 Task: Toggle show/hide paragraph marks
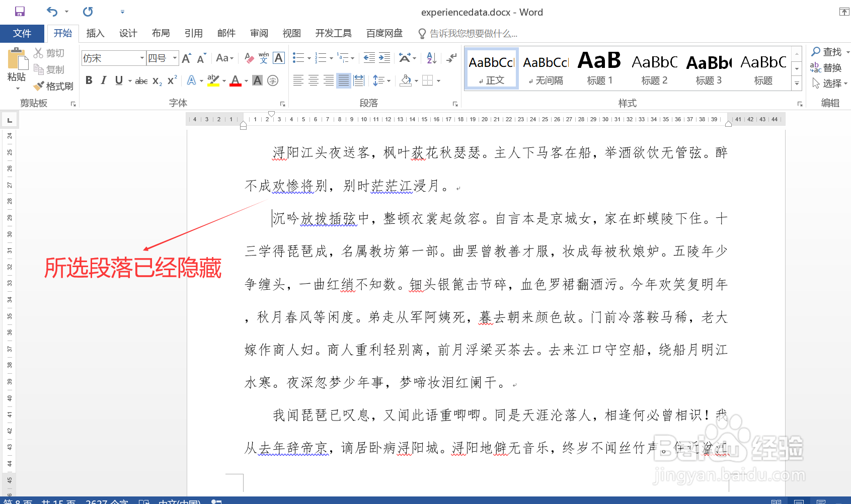[451, 58]
